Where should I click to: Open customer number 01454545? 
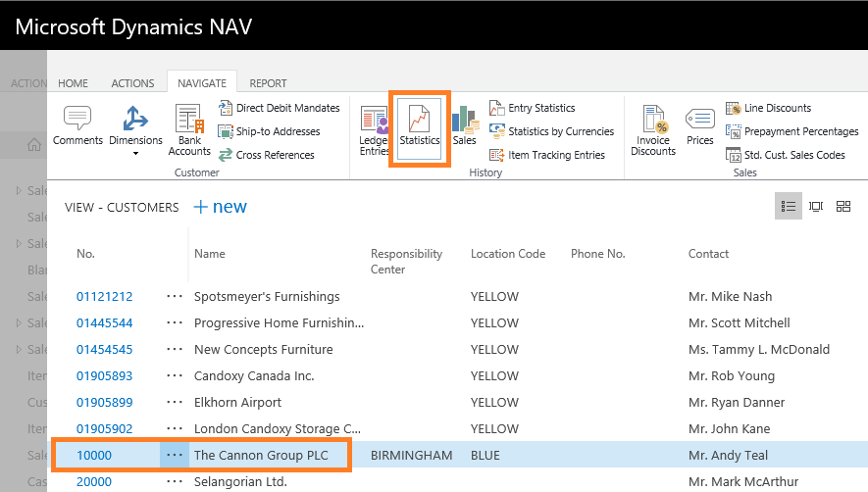coord(105,350)
